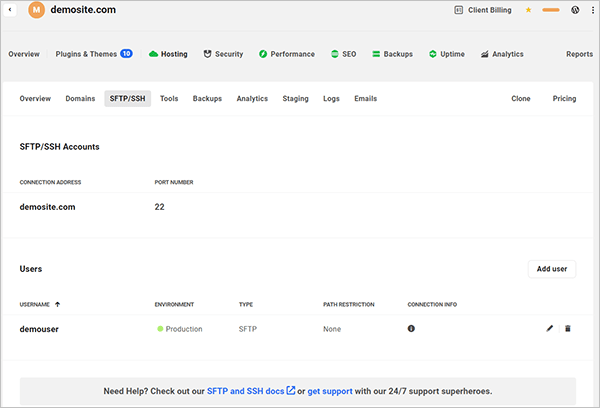The height and width of the screenshot is (408, 600).
Task: Click the demouser username
Action: (x=39, y=329)
